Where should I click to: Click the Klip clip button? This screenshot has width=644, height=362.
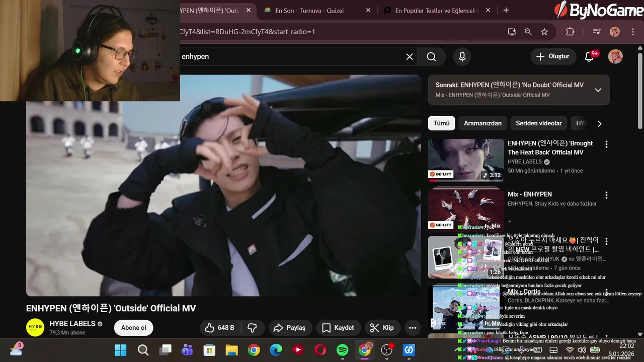(382, 328)
